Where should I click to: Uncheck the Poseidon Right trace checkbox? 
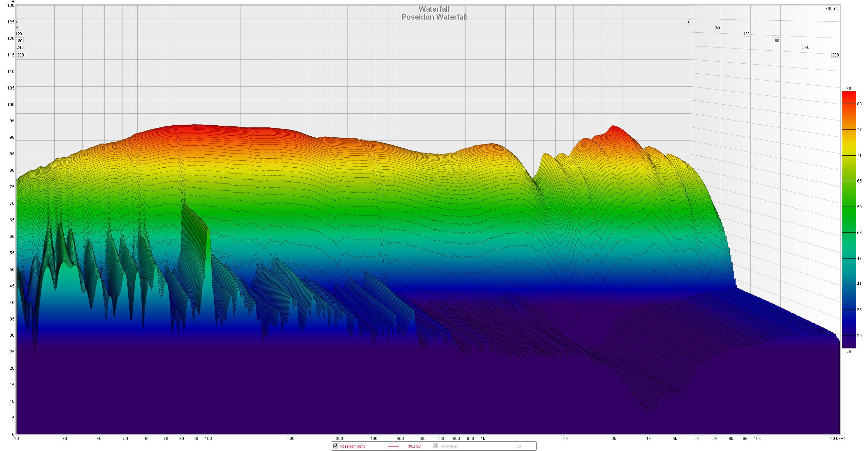click(336, 446)
